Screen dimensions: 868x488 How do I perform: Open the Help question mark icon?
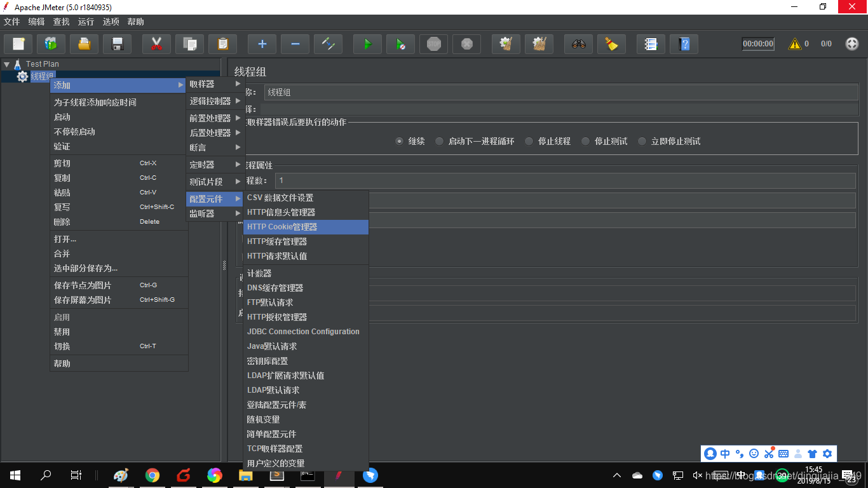pos(684,44)
